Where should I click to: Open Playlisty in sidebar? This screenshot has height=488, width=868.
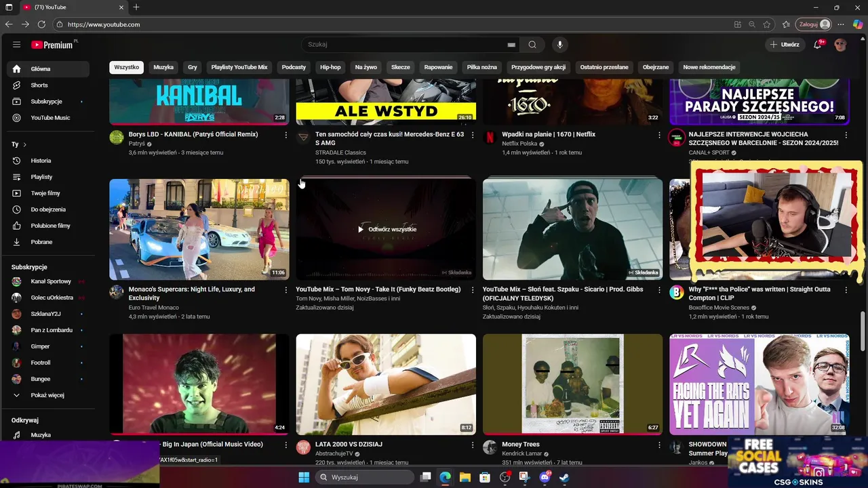click(48, 177)
